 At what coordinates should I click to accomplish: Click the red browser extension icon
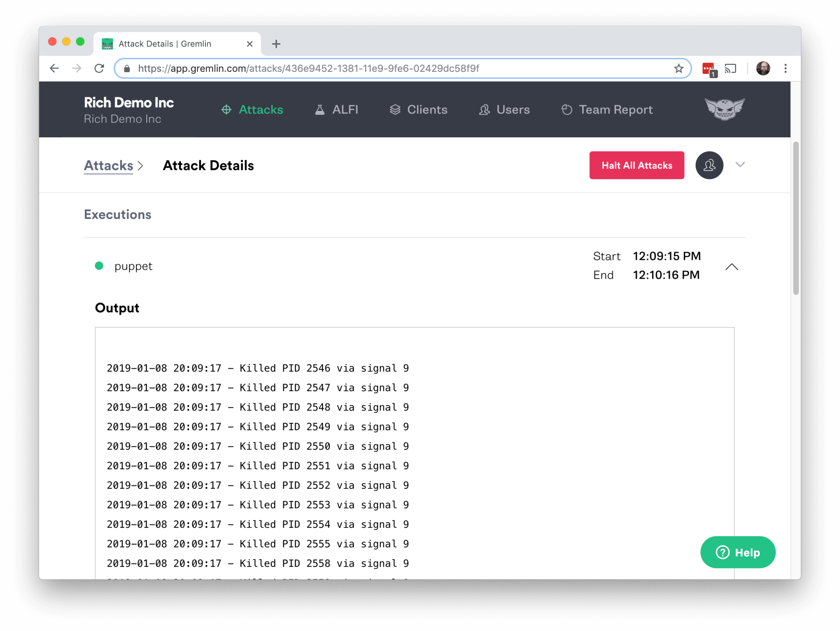(709, 68)
